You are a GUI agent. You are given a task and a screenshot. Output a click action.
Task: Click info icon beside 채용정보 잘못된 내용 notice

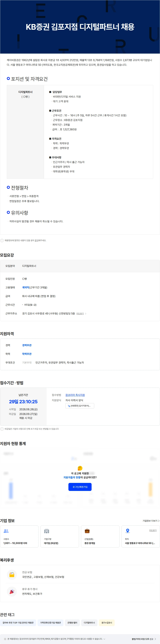point(2,241)
